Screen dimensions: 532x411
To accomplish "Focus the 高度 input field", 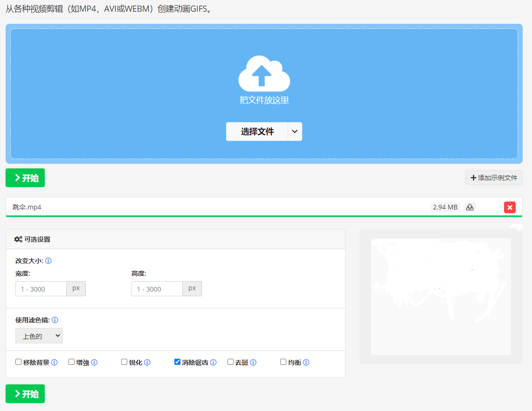I will pos(157,289).
